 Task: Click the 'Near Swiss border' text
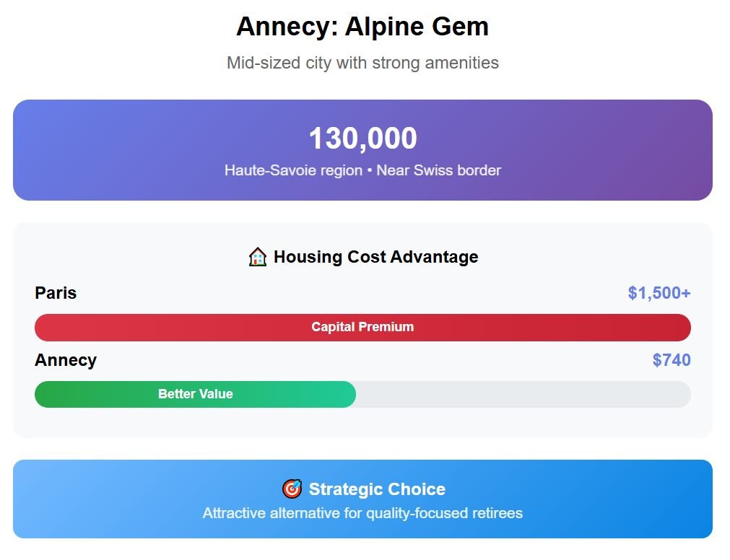(438, 170)
